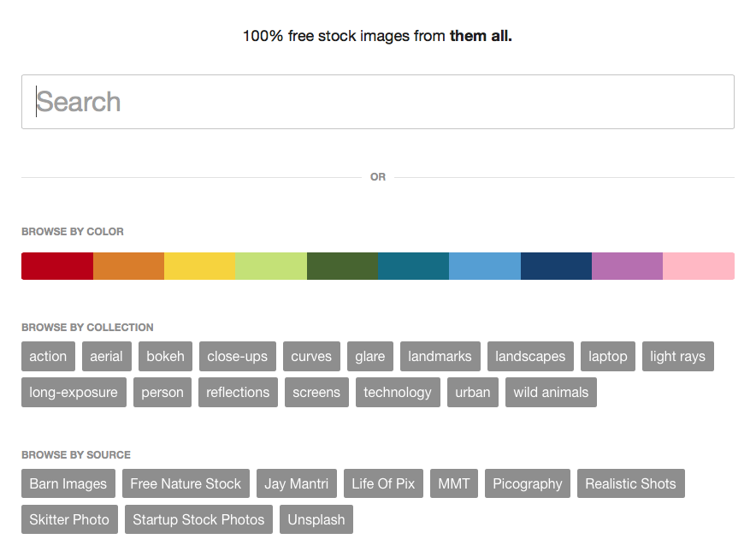Select the laptop collection tag
Image resolution: width=756 pixels, height=551 pixels.
click(x=608, y=357)
